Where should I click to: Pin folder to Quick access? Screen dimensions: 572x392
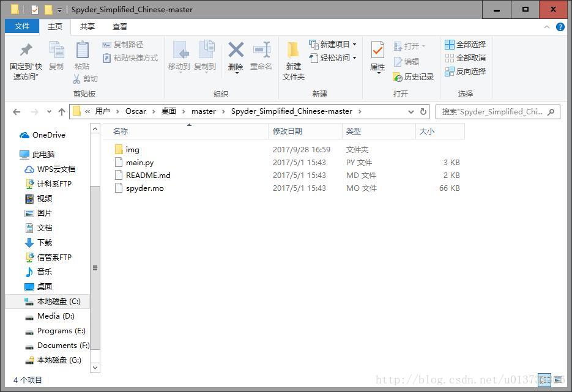(26, 61)
